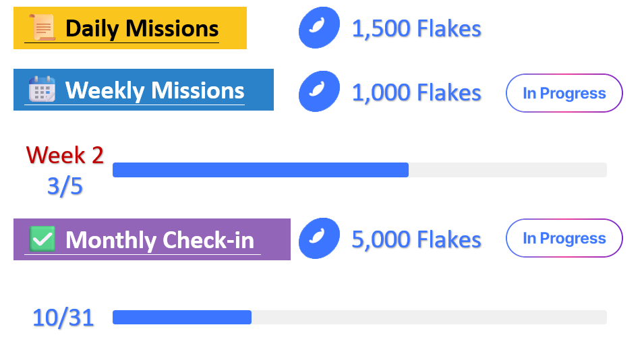Click the 10/31 check-in counter
Image resolution: width=644 pixels, height=352 pixels.
(x=63, y=318)
